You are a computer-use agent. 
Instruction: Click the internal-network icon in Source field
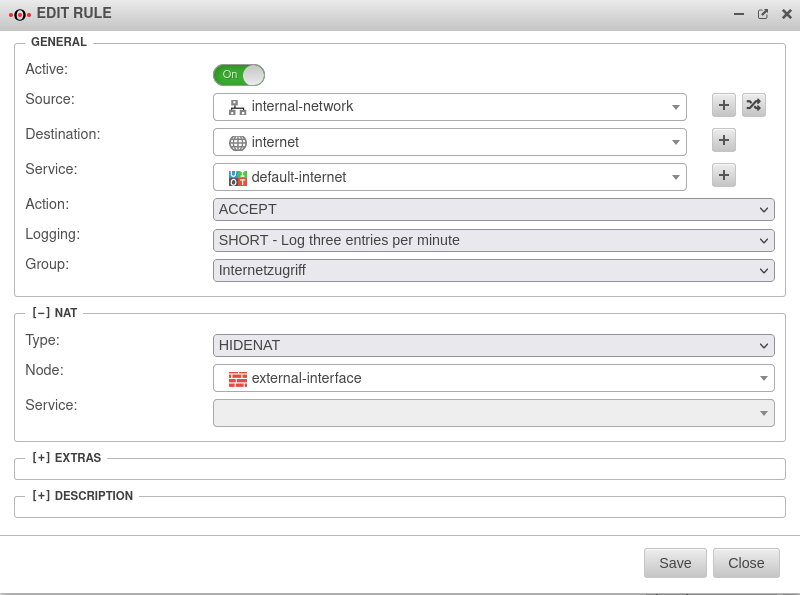pos(237,107)
